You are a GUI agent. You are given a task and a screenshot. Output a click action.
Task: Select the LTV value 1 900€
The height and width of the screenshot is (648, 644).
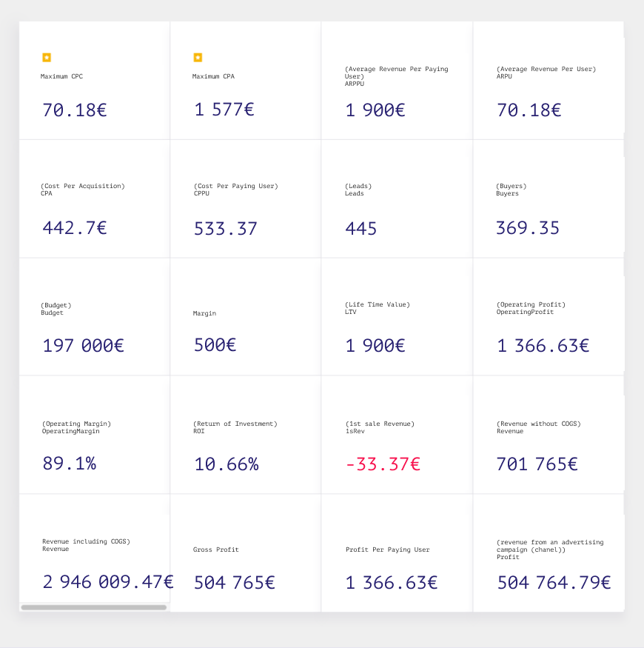[375, 346]
